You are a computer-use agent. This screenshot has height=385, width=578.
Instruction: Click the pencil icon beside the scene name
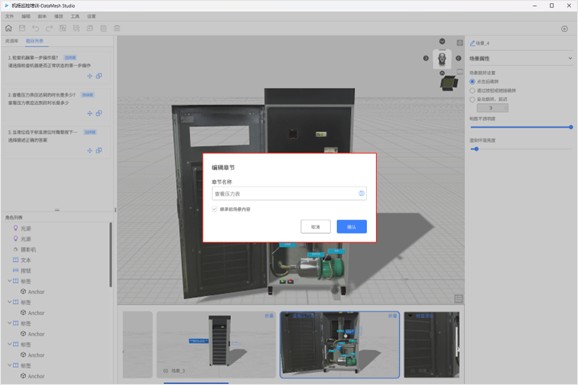(x=472, y=43)
